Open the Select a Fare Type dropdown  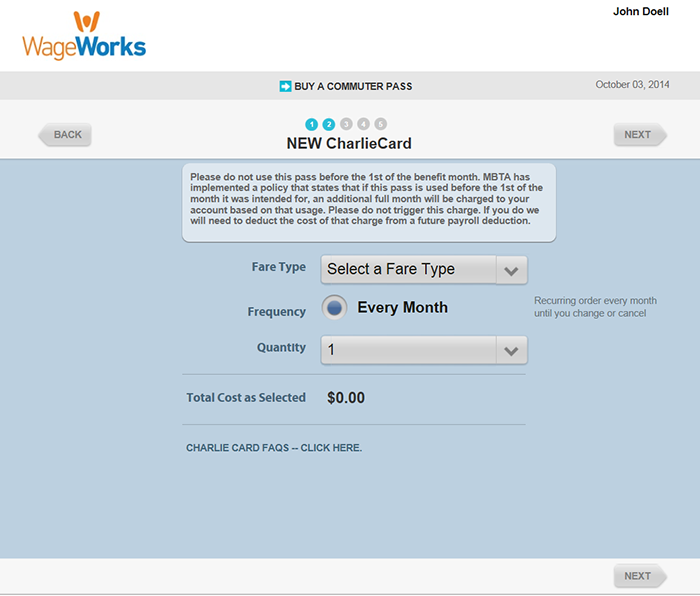(424, 269)
